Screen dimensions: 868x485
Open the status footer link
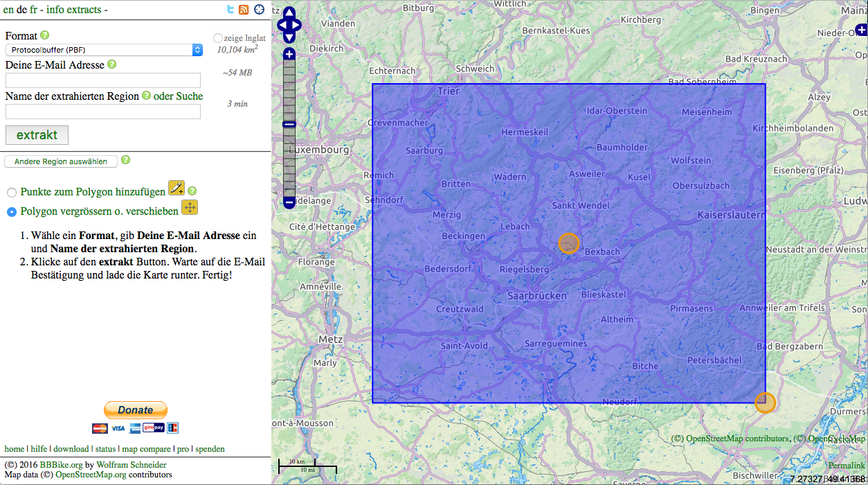106,449
